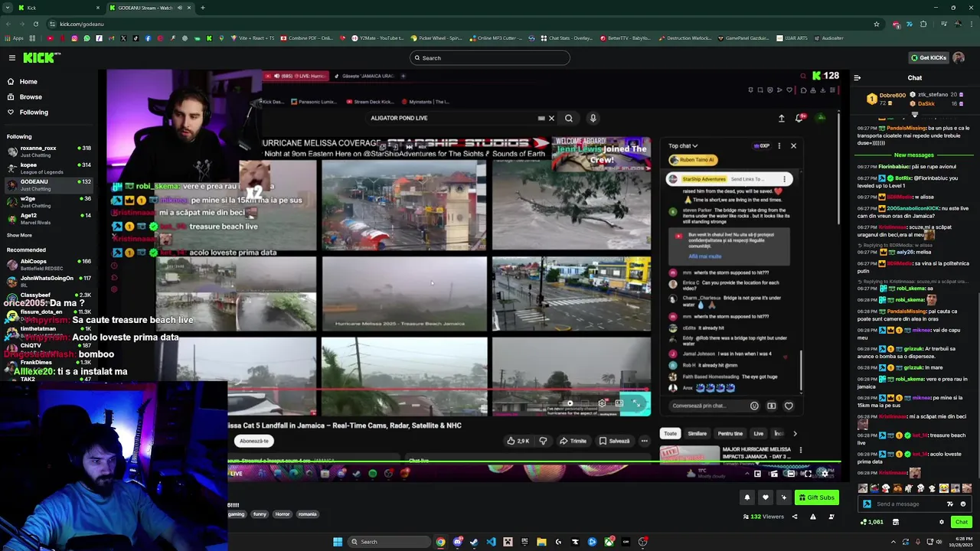Click the Windows taskbar Search box
This screenshot has height=551, width=980.
[388, 542]
